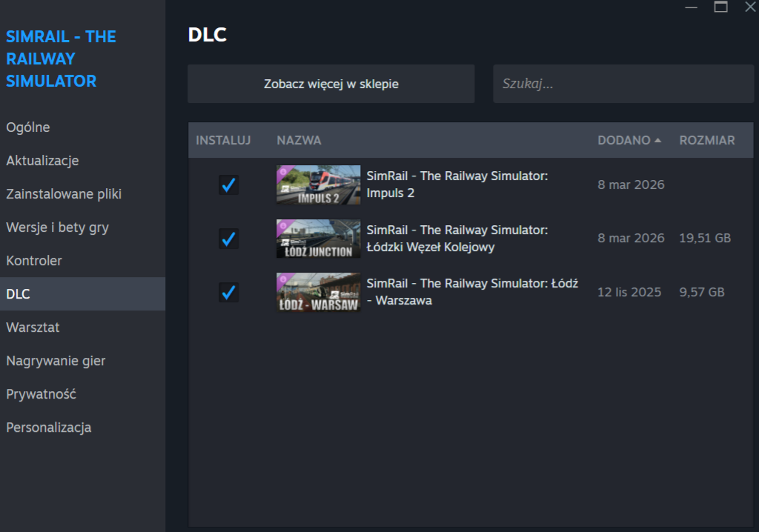Click Zobaczwięcej w sklepie button
The width and height of the screenshot is (759, 532).
pyautogui.click(x=331, y=84)
